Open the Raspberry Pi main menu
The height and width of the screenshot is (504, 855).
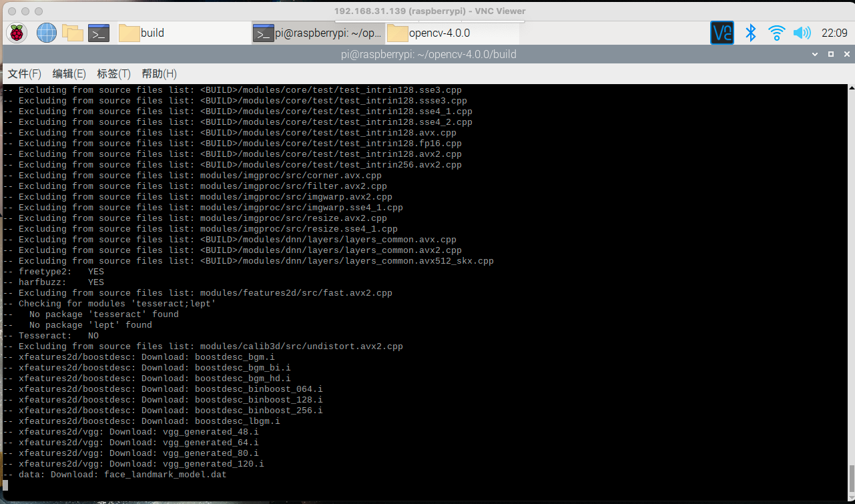[17, 33]
